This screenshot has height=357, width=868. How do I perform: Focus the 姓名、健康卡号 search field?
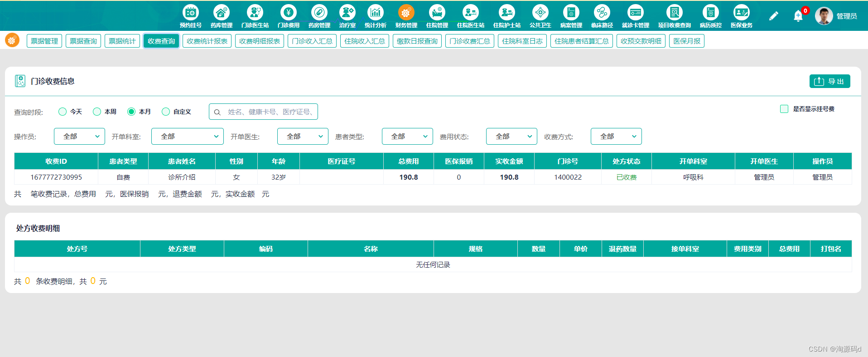[263, 112]
